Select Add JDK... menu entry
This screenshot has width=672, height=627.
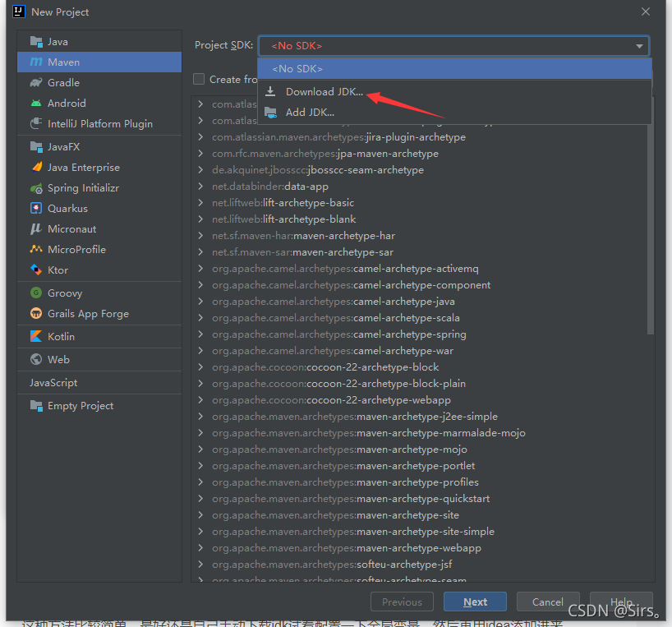click(455, 113)
